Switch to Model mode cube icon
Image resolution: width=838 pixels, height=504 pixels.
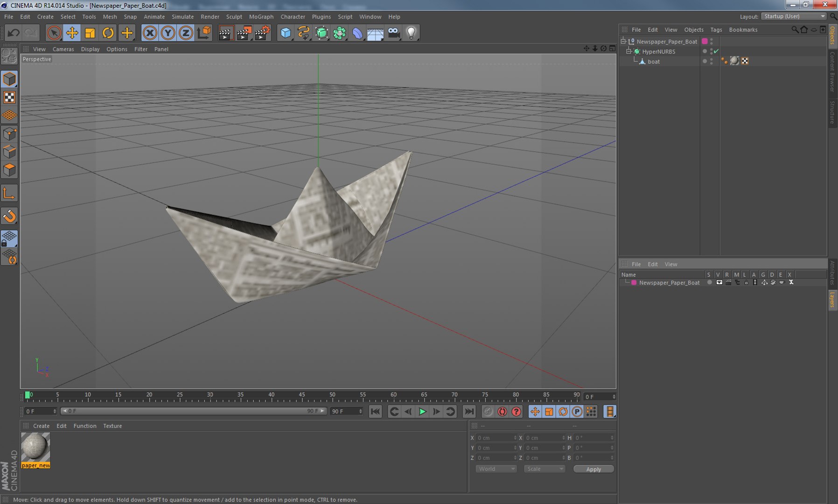coord(9,79)
